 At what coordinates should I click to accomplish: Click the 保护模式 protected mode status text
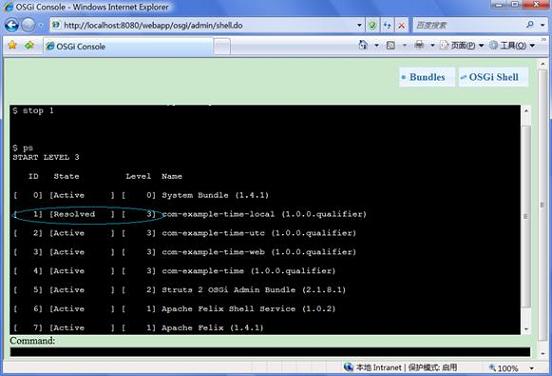click(433, 367)
